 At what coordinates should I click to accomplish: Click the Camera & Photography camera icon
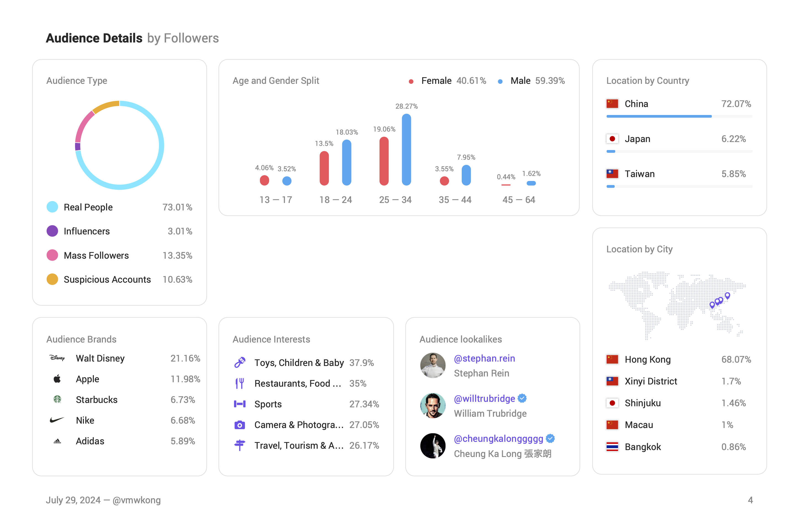(240, 424)
